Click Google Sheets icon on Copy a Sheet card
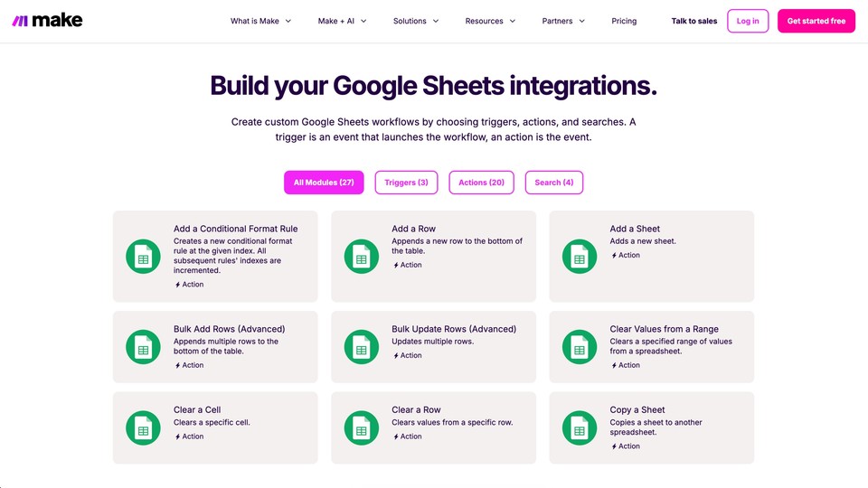Viewport: 868px width, 488px height. pos(580,427)
